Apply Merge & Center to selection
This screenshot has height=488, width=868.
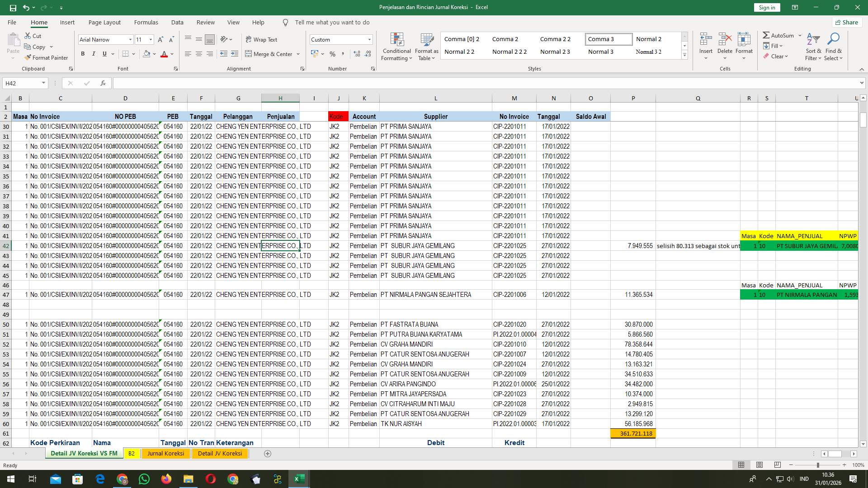click(270, 54)
